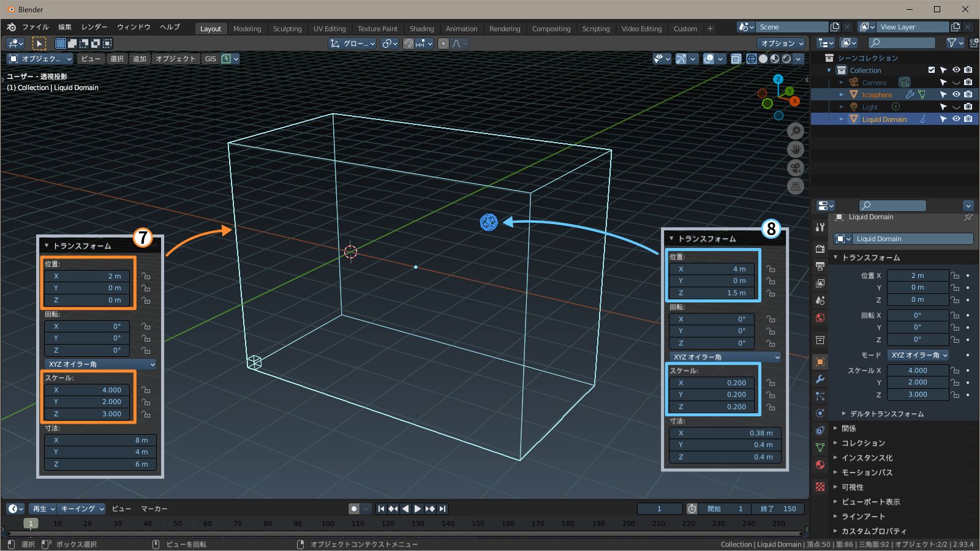The height and width of the screenshot is (551, 980).
Task: Open the XYZ オイラー角 rotation mode dropdown
Action: 919,355
